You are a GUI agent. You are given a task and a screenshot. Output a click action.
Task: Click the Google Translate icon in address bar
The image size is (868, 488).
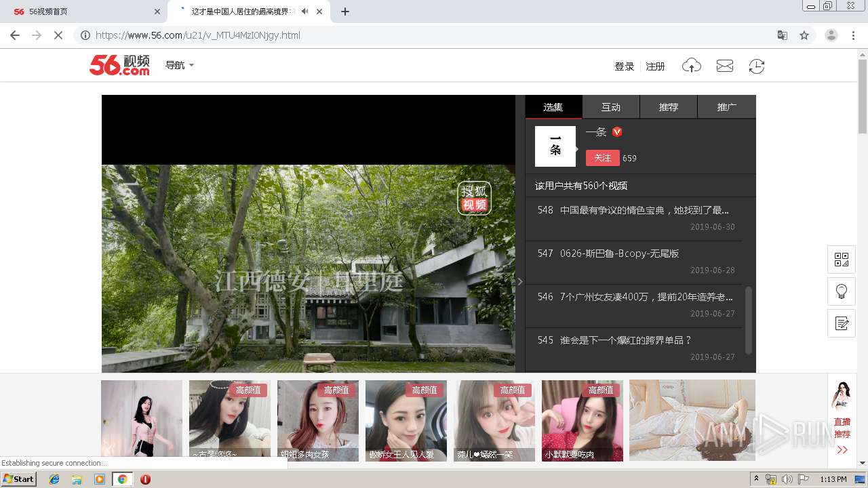coord(782,35)
